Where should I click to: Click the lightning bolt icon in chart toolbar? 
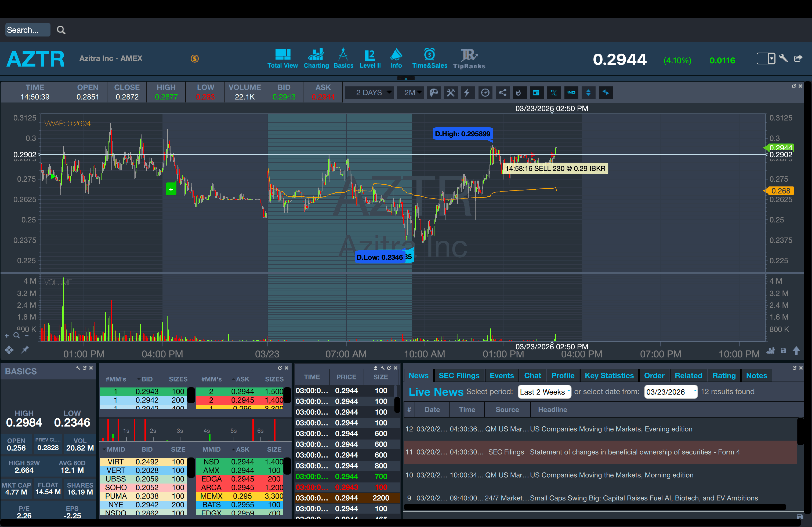click(x=467, y=93)
